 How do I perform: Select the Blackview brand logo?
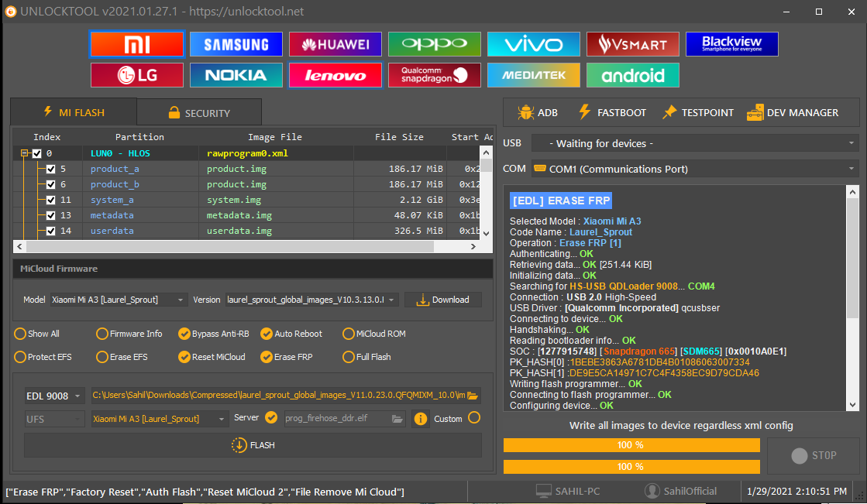[732, 44]
